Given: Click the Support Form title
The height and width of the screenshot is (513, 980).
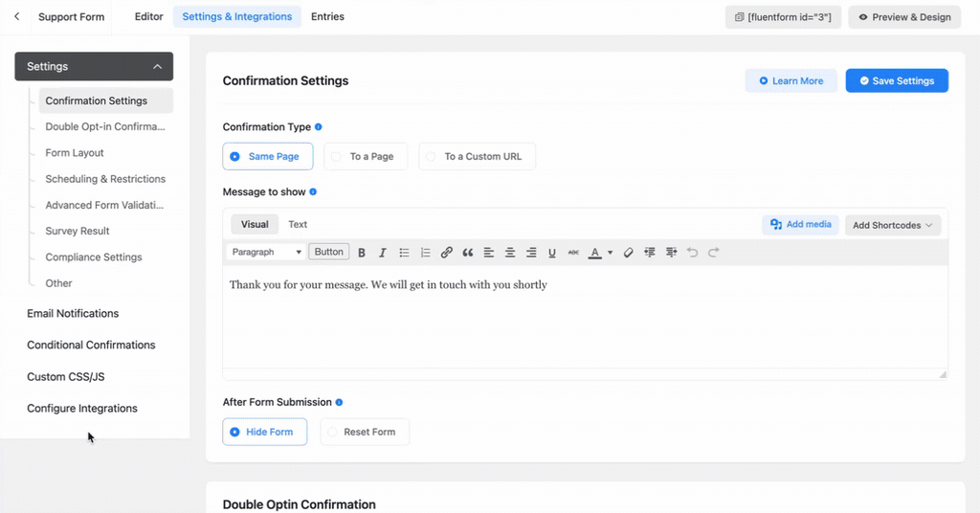Looking at the screenshot, I should tap(71, 17).
